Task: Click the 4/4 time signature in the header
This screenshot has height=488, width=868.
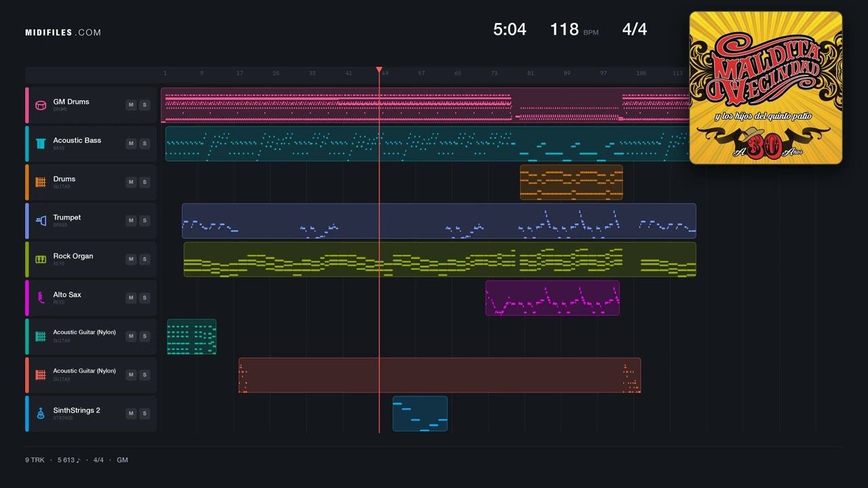Action: tap(635, 29)
